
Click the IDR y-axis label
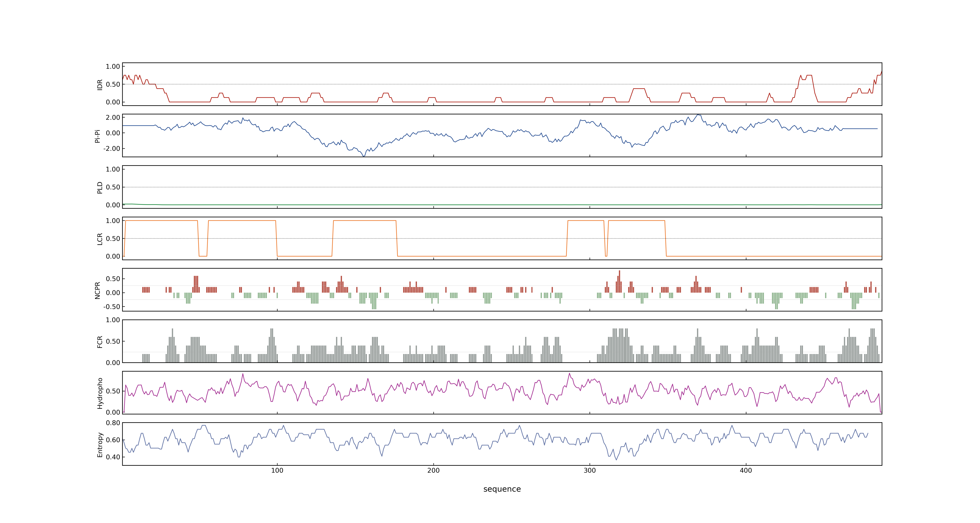click(100, 85)
